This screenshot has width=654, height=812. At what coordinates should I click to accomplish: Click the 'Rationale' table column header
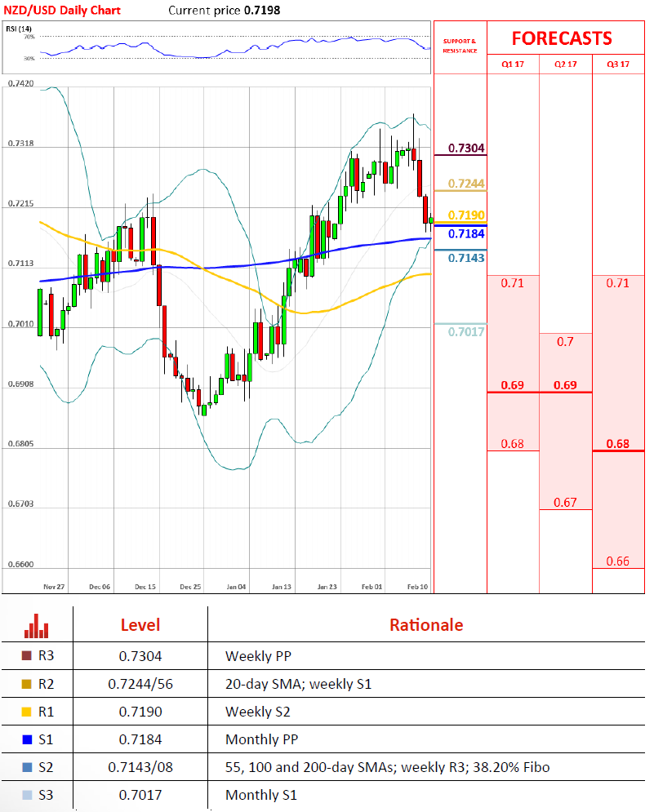pos(426,625)
